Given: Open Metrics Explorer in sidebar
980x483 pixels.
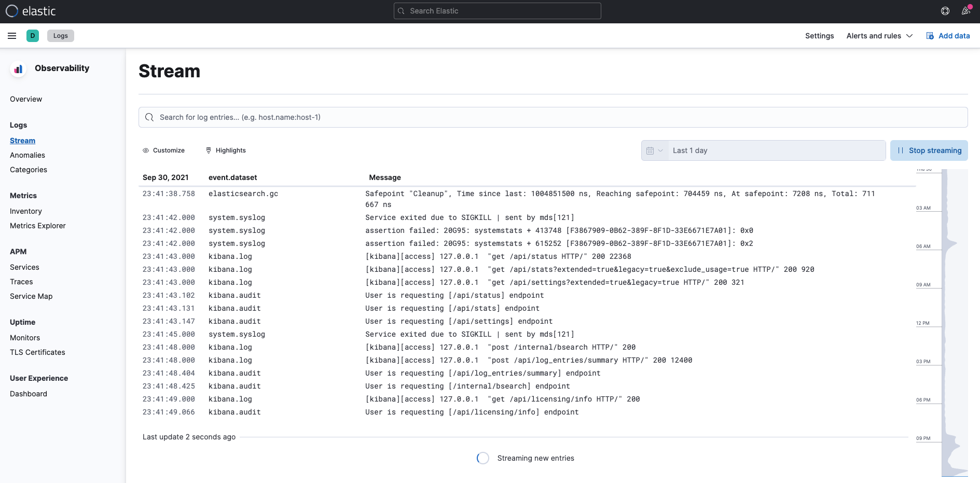Looking at the screenshot, I should 38,226.
